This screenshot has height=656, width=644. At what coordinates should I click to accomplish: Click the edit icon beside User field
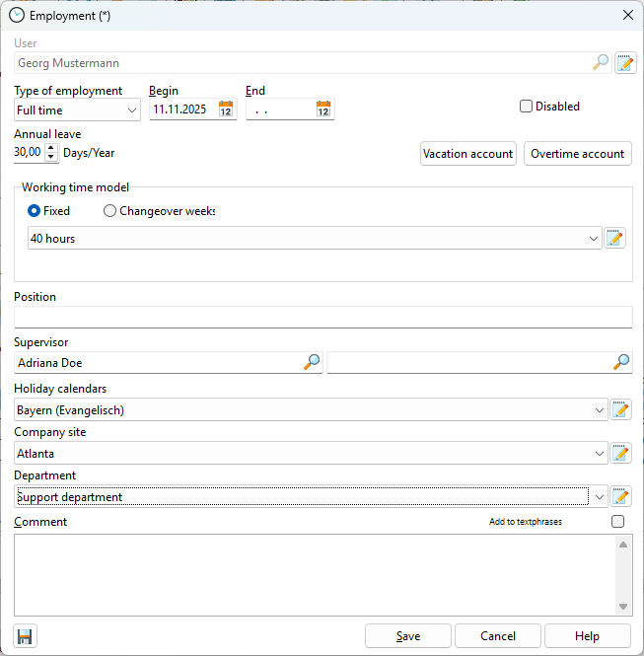625,63
